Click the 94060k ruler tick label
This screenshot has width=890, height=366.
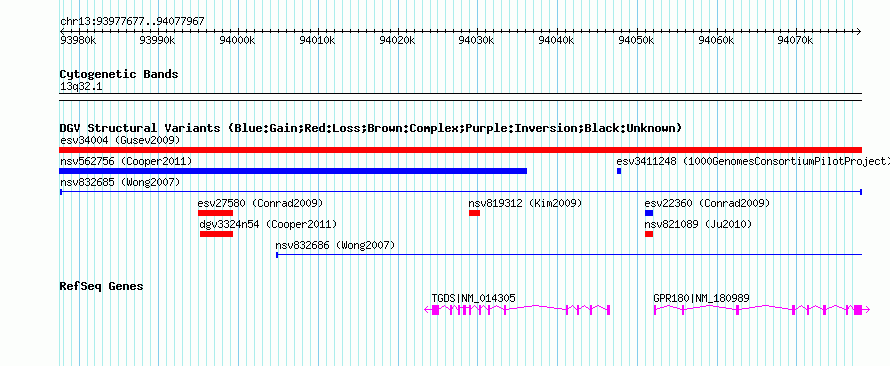pyautogui.click(x=716, y=41)
